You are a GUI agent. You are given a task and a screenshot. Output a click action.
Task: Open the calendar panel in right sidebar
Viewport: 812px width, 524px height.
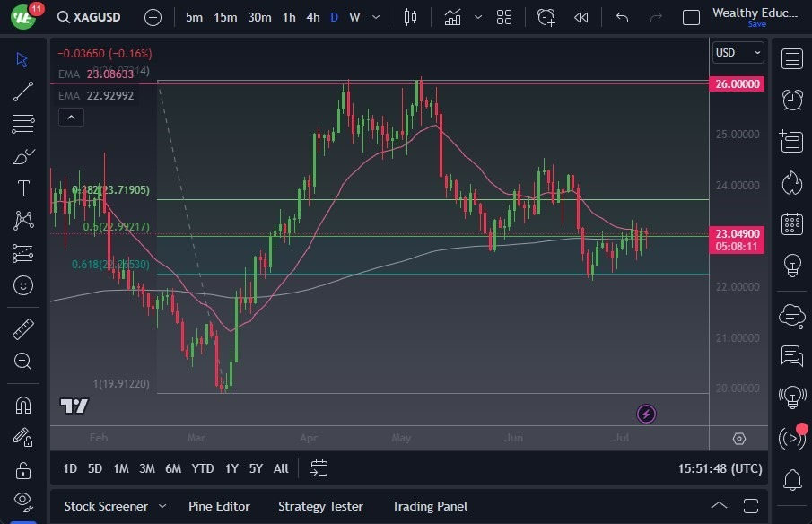pos(791,224)
